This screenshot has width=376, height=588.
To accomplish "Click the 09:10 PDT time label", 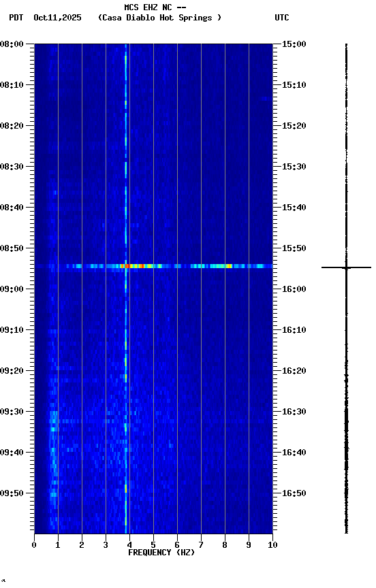I will 12,330.
